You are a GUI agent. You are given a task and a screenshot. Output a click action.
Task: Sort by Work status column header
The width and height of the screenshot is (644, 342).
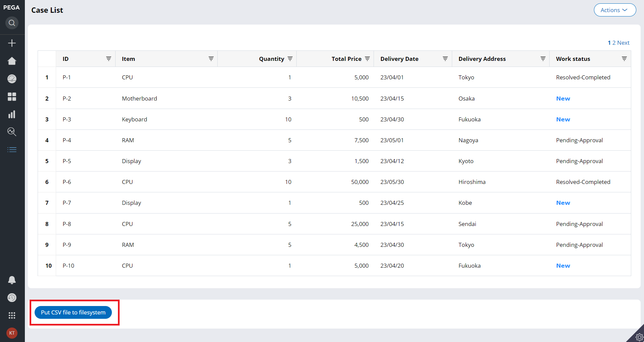tap(573, 59)
